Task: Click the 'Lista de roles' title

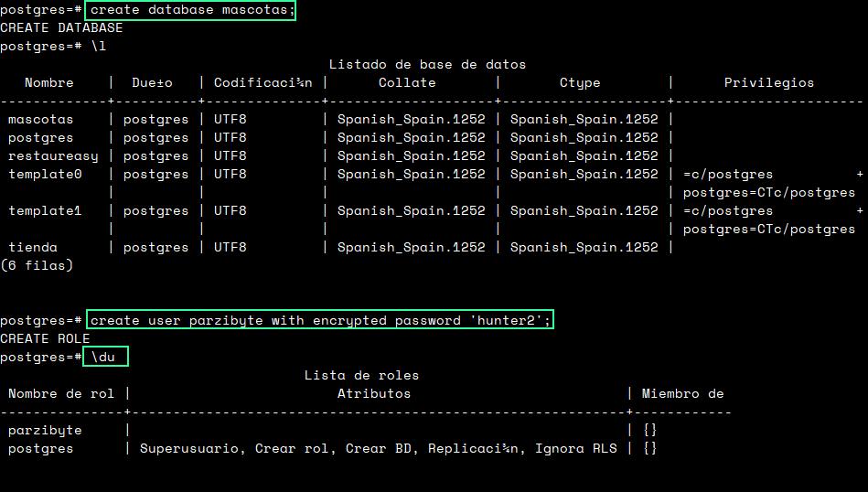Action: point(361,376)
